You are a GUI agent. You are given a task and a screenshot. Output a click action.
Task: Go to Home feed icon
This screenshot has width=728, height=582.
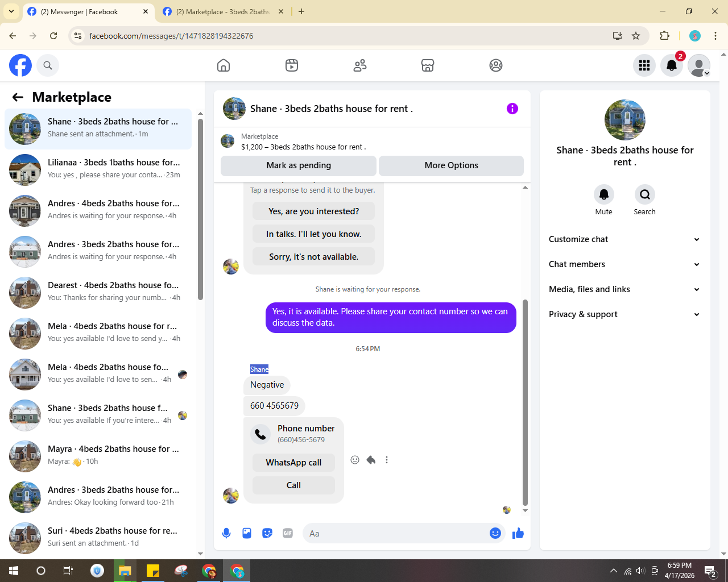coord(224,65)
